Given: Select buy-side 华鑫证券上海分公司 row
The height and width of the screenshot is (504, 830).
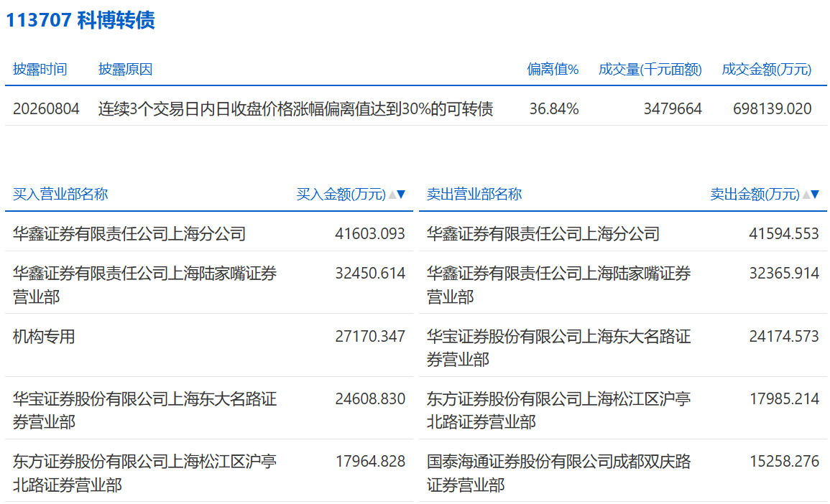Looking at the screenshot, I should pyautogui.click(x=208, y=233).
